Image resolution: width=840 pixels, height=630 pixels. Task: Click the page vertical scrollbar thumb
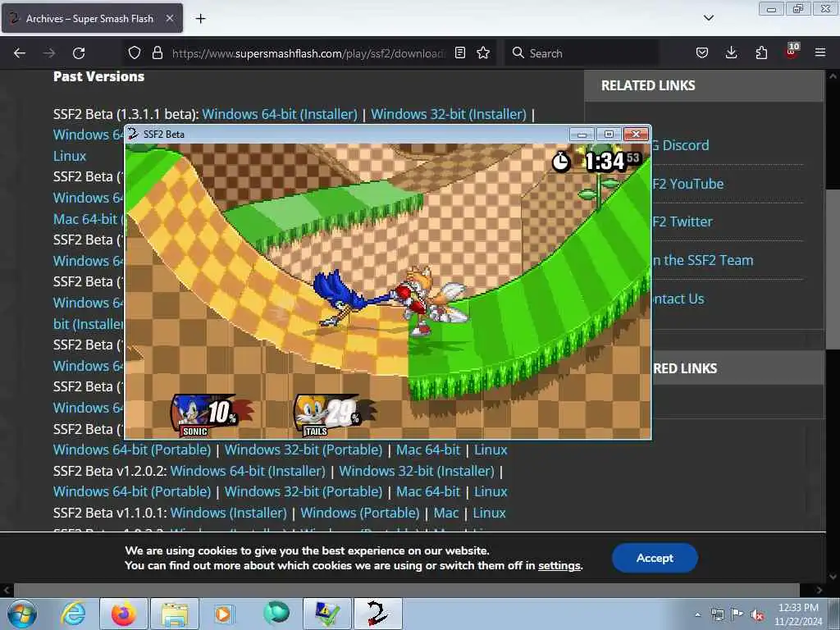(833, 268)
